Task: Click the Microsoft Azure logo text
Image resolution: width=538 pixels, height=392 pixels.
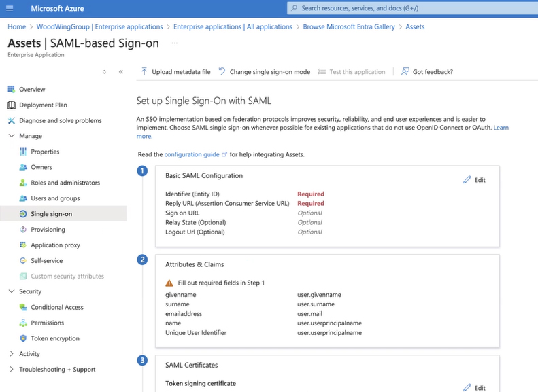Action: coord(57,9)
